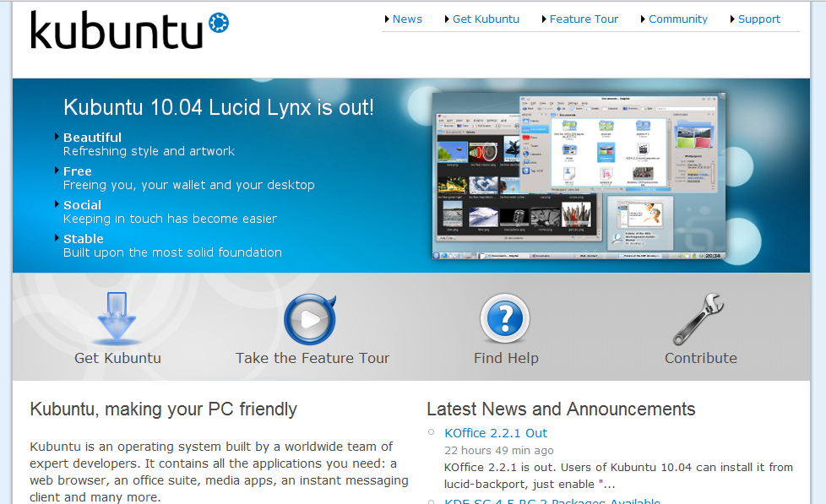Click 'Refreshing style and artwork' text
The width and height of the screenshot is (826, 504).
149,151
